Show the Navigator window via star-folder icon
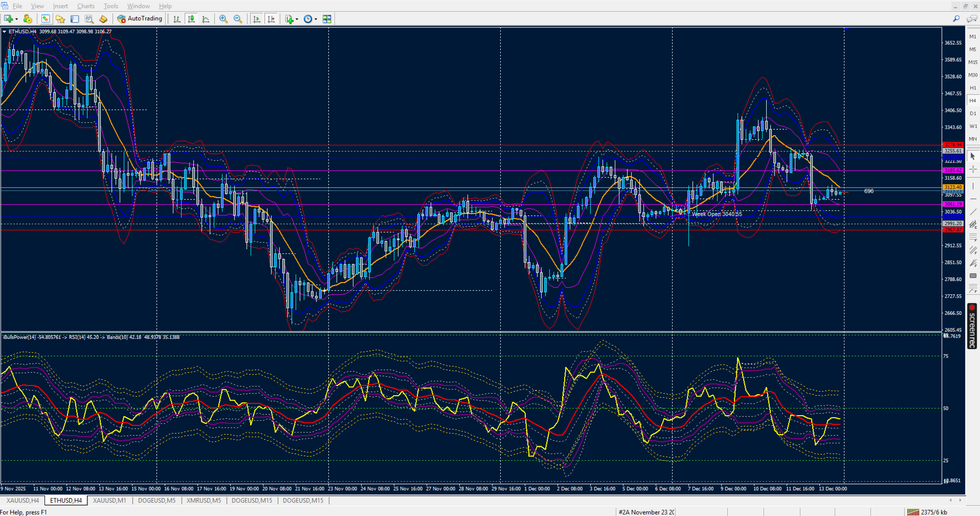The height and width of the screenshot is (516, 980). point(60,19)
